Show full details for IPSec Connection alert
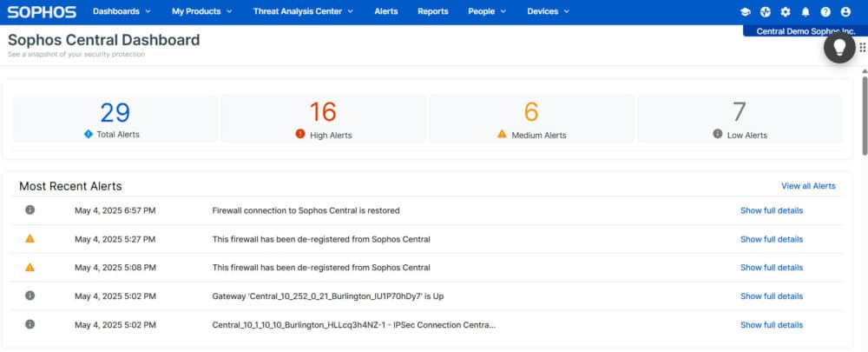Screen dimensions: 868x352 [772, 325]
